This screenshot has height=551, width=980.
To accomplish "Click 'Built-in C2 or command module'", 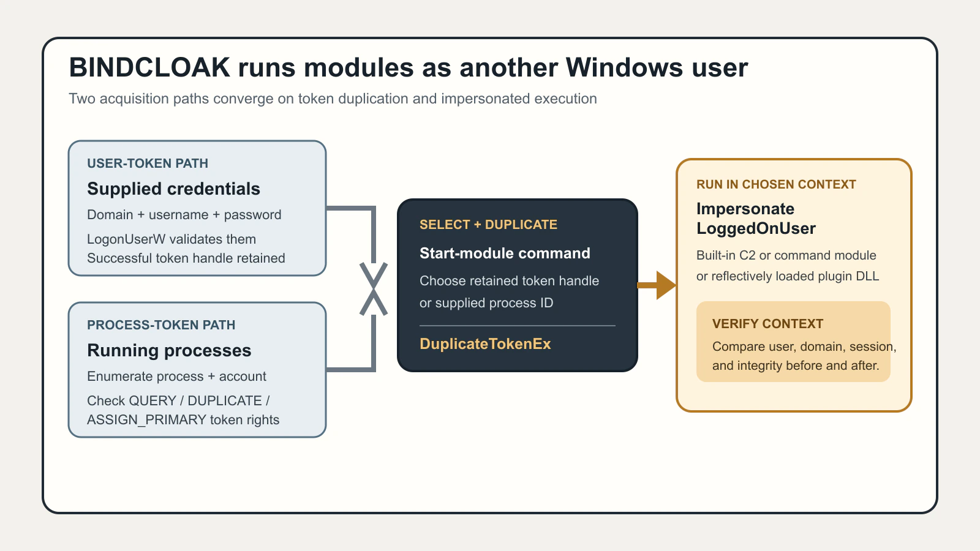I will pyautogui.click(x=786, y=255).
